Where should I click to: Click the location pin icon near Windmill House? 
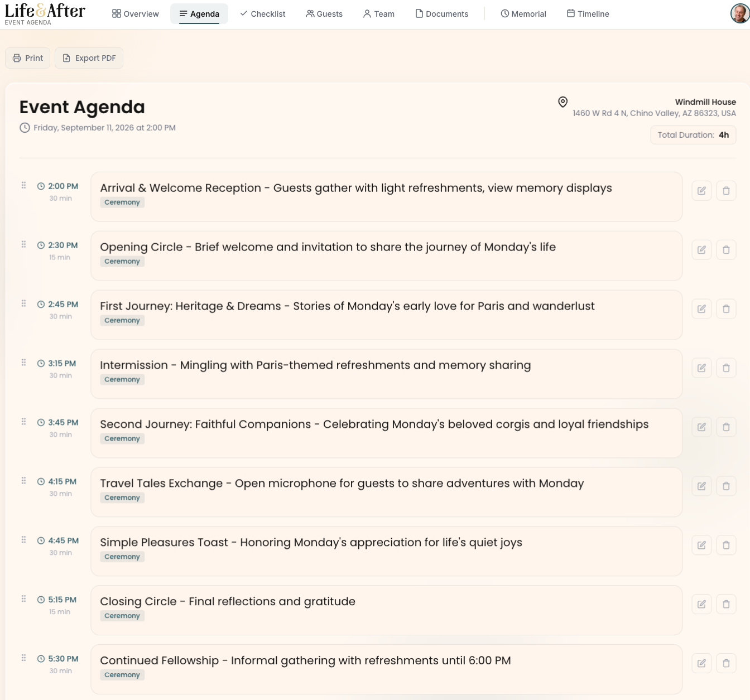coord(562,102)
